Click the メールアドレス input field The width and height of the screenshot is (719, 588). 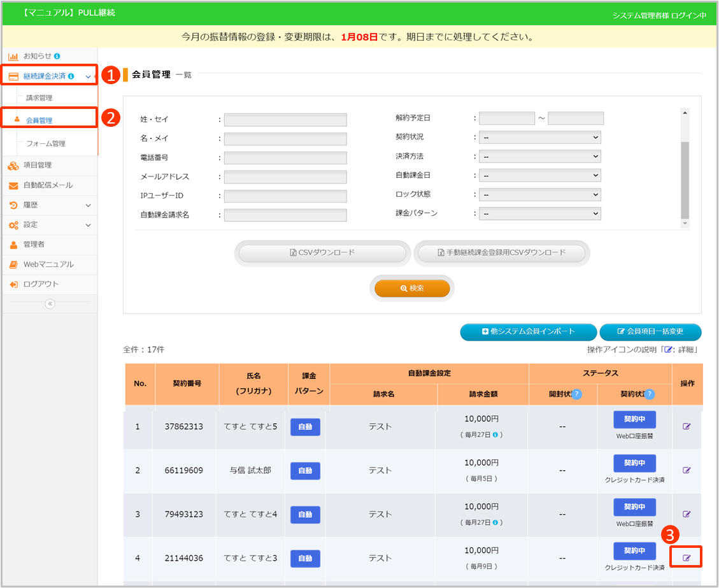[x=285, y=177]
